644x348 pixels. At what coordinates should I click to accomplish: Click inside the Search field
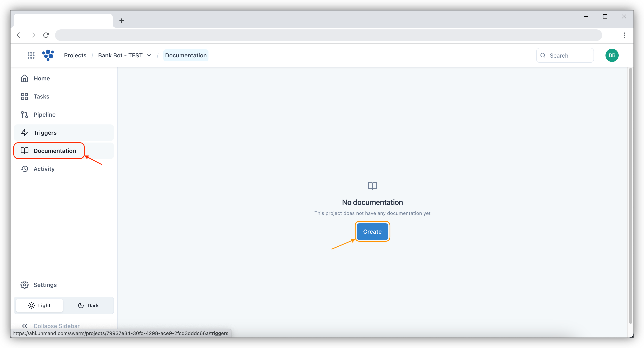570,55
